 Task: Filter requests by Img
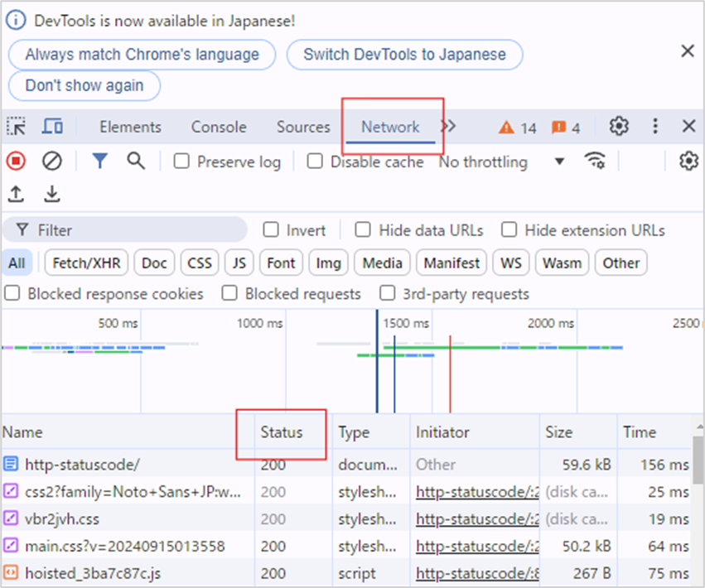(x=328, y=263)
